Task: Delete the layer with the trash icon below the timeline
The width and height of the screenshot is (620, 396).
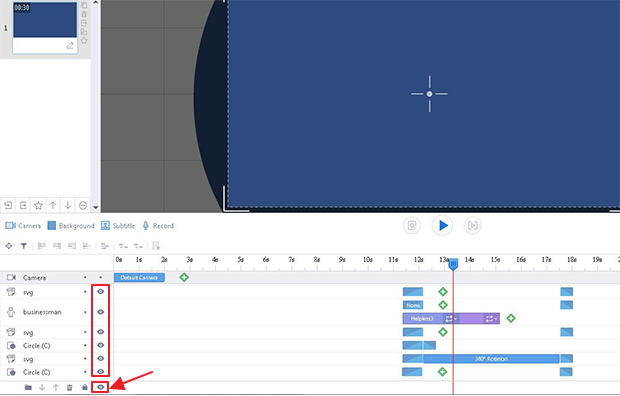Action: (70, 387)
